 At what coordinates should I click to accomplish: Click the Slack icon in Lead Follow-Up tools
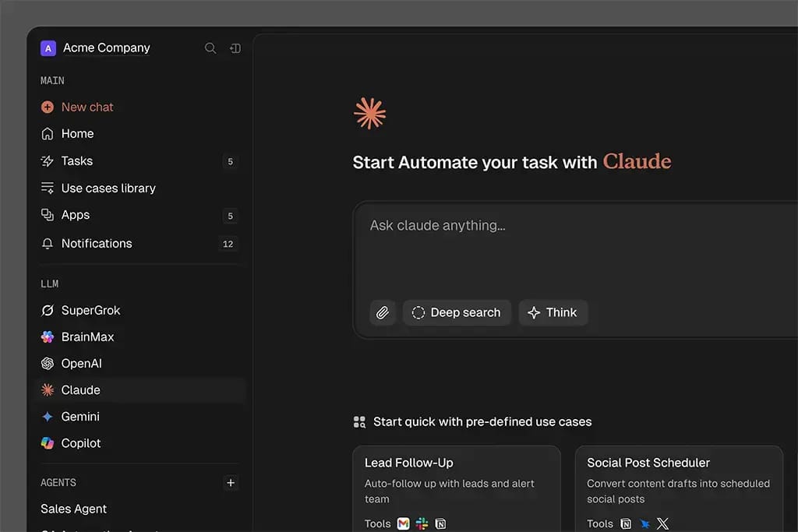point(422,523)
